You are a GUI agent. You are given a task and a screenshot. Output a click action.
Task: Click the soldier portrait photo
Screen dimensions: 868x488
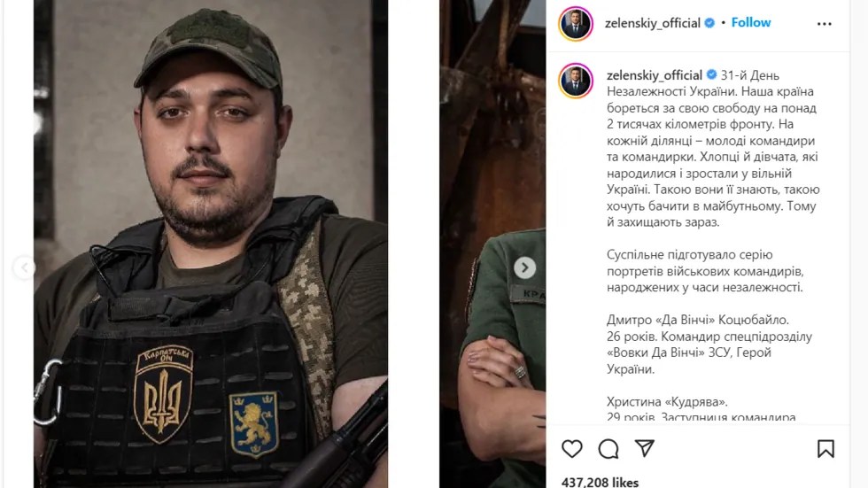[211, 244]
